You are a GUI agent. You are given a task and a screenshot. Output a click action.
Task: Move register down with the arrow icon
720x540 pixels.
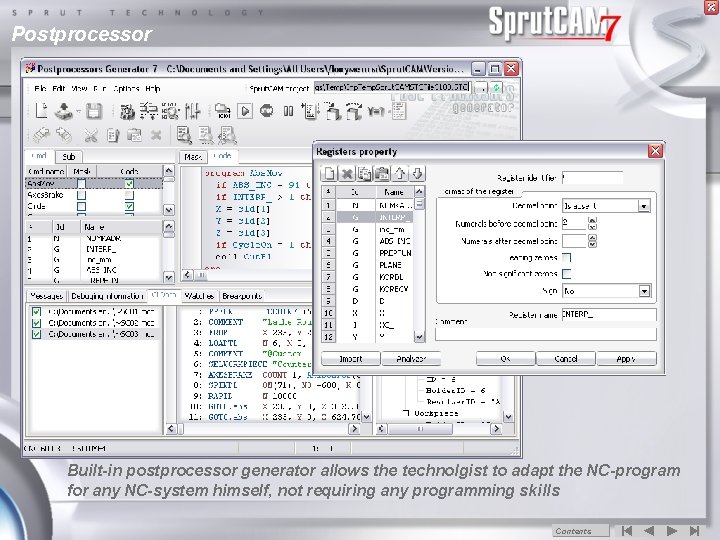[x=417, y=174]
